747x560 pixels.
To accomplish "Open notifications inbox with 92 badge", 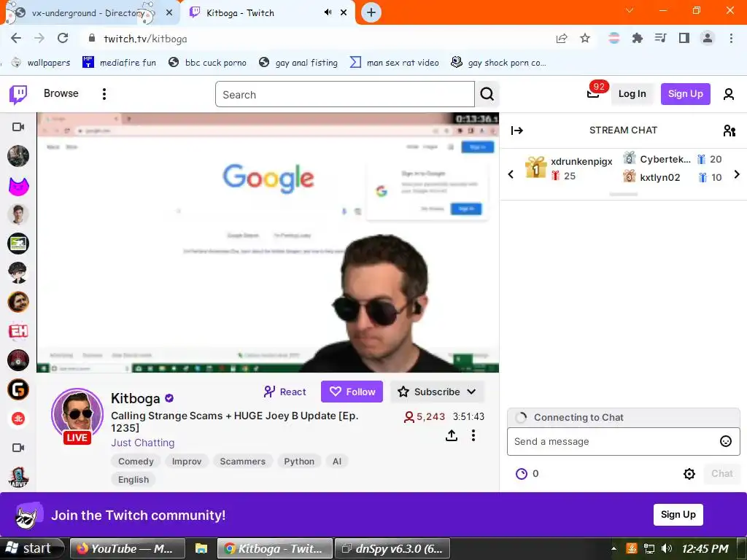I will point(594,93).
